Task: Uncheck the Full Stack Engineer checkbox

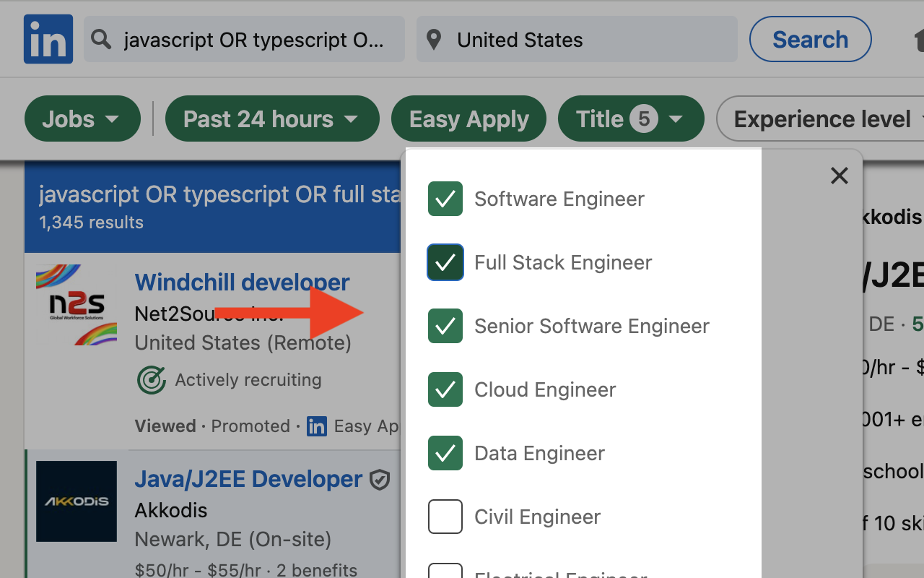Action: [445, 262]
